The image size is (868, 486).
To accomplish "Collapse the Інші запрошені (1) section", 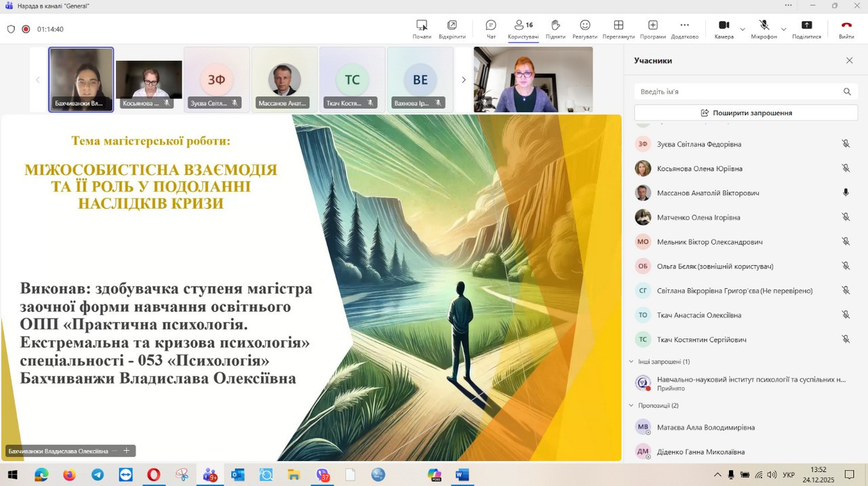I will coord(631,362).
